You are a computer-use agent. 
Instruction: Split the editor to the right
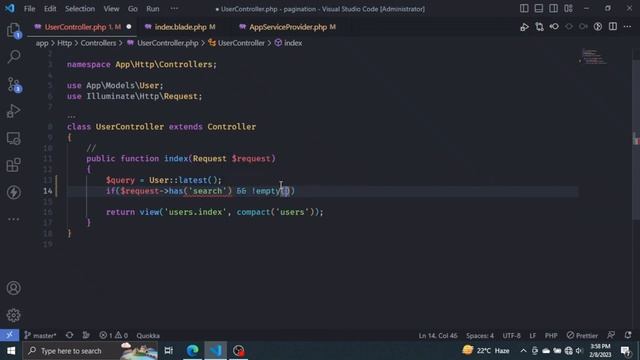613,27
